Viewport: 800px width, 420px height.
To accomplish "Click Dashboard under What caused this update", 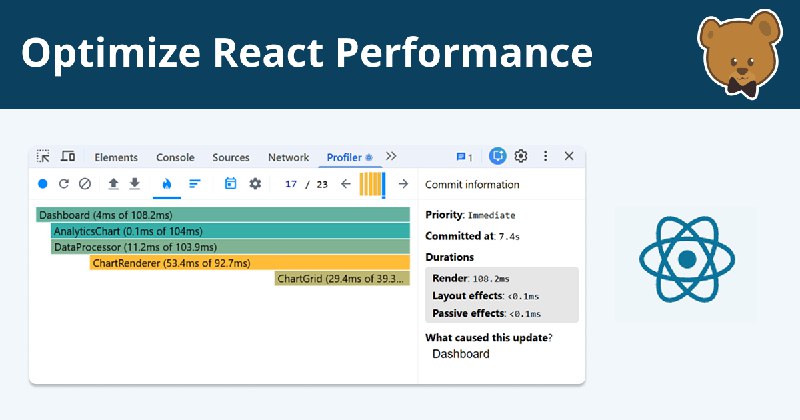I will [461, 354].
